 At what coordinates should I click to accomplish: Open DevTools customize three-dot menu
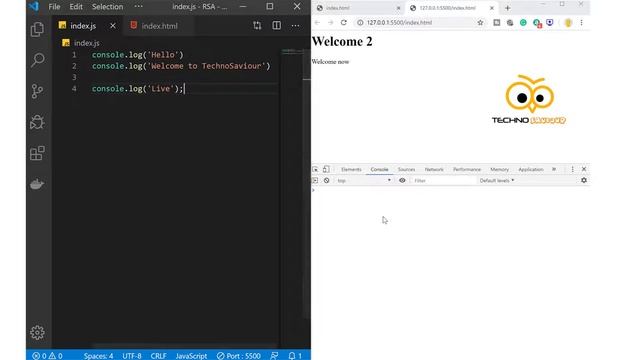click(572, 169)
